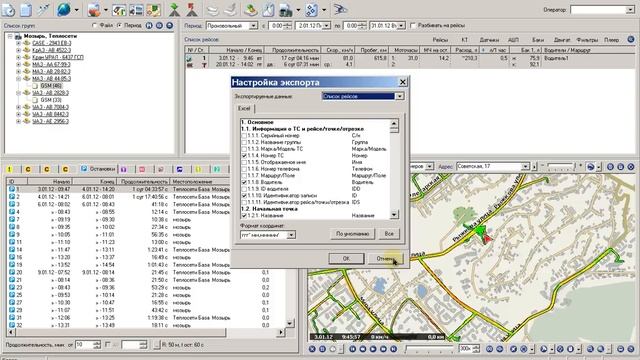
Task: Uncheck the '1.1.8. Водитель' checkbox
Action: [244, 182]
